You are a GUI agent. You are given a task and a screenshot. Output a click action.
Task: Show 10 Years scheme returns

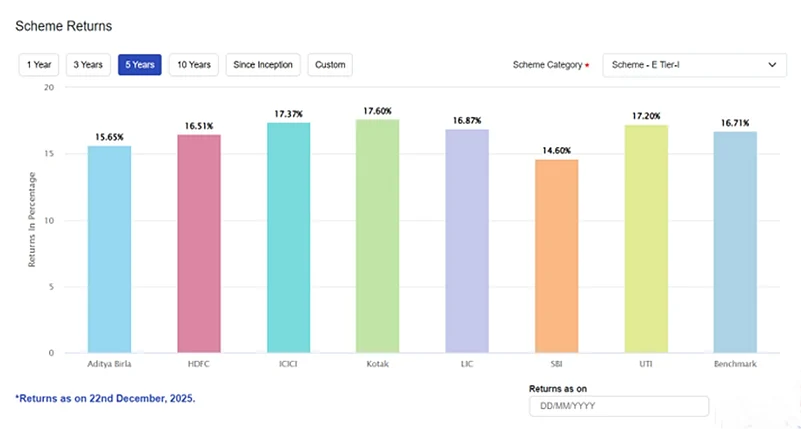[193, 65]
